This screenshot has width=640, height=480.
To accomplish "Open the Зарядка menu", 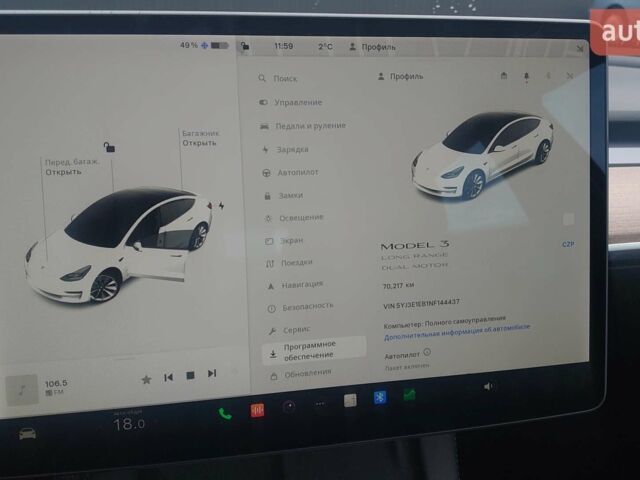I will coord(285,149).
